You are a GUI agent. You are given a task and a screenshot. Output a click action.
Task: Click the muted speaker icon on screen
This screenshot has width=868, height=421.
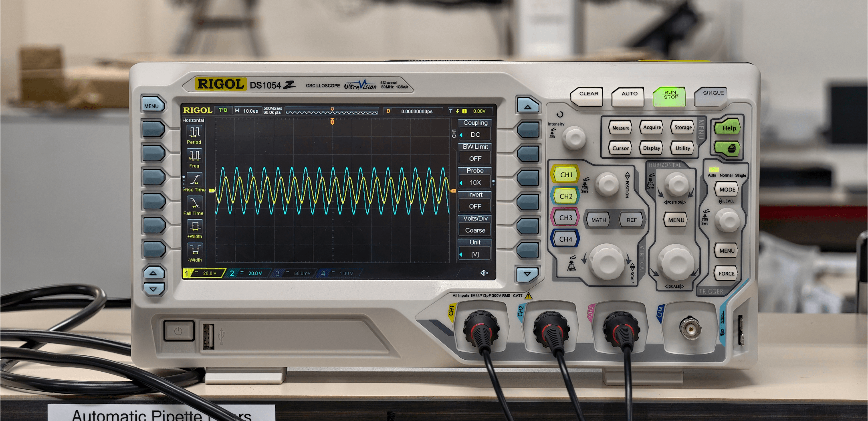(484, 273)
